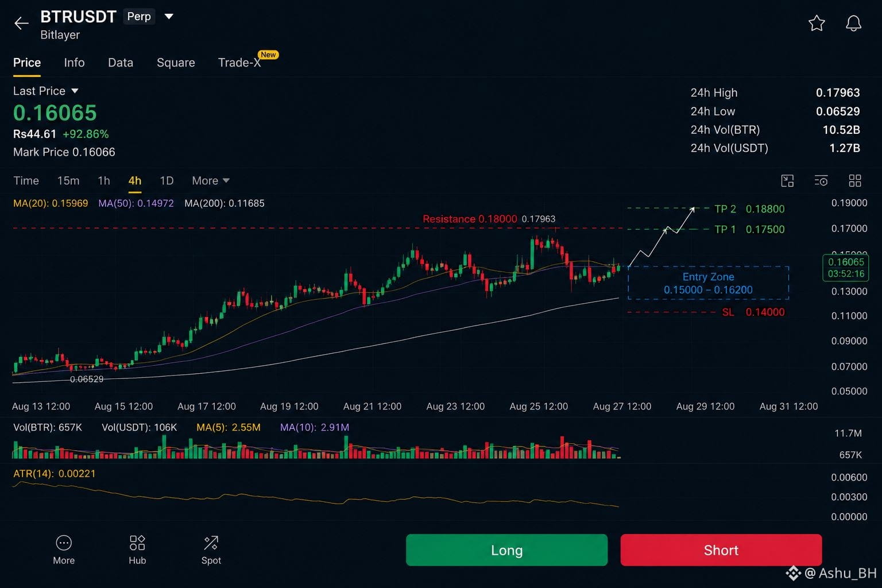Switch chart to 1h interval
This screenshot has width=882, height=588.
point(104,181)
